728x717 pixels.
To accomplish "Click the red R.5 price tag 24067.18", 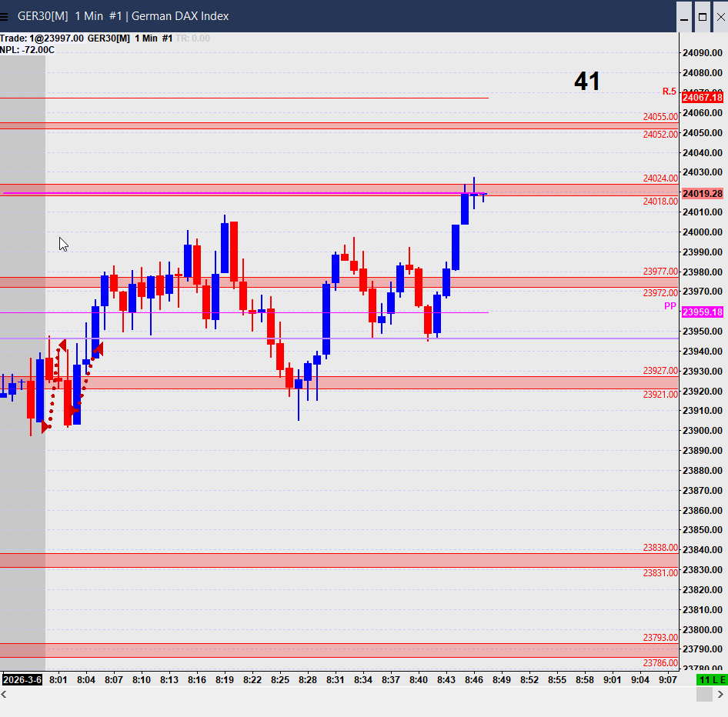I will (x=703, y=98).
